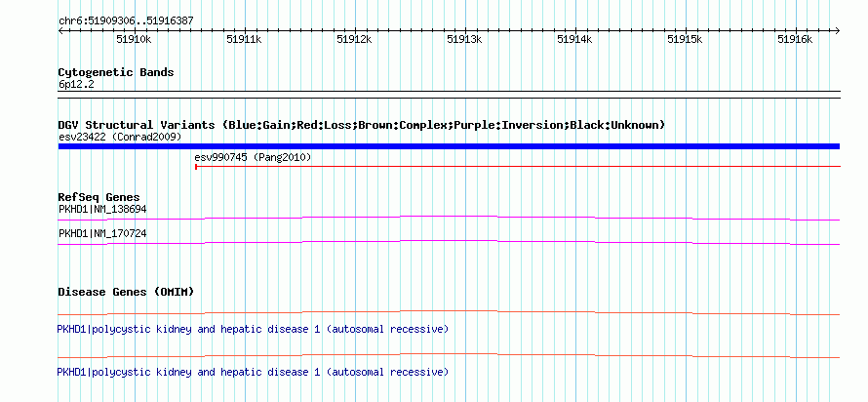Click the PKHD1|NM_138694 gene label
The image size is (868, 402).
click(102, 209)
